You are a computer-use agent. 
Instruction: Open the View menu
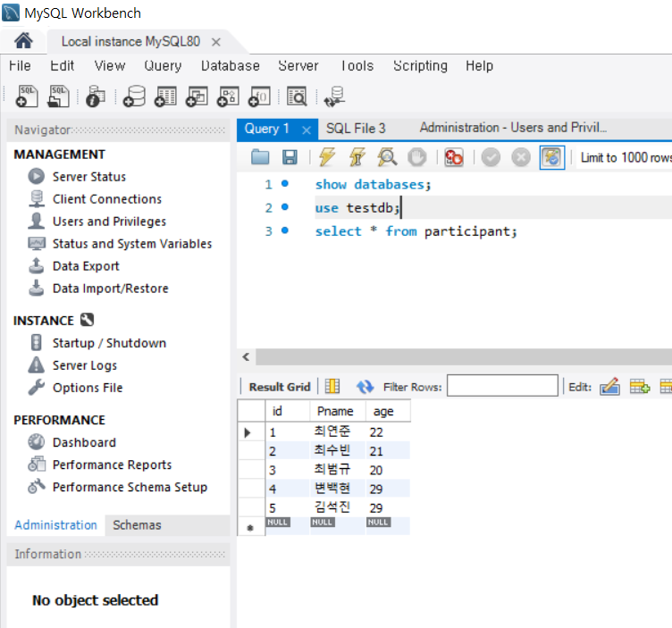(110, 66)
